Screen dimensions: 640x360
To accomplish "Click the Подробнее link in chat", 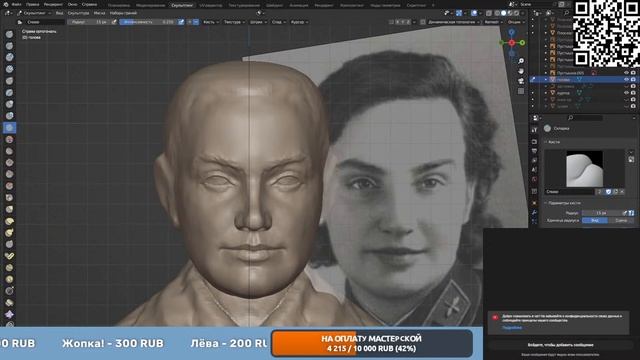I will 512,327.
